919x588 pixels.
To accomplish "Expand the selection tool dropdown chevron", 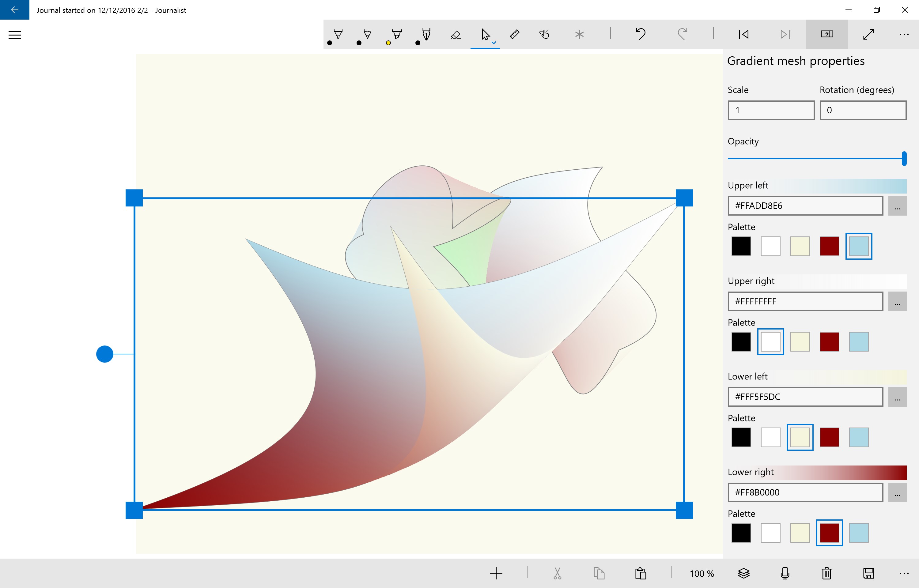I will pos(494,43).
